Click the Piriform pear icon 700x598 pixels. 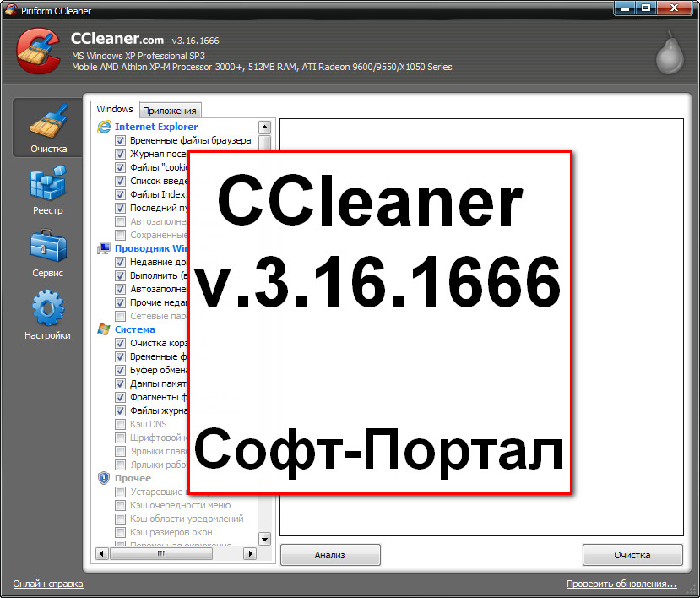tap(670, 52)
